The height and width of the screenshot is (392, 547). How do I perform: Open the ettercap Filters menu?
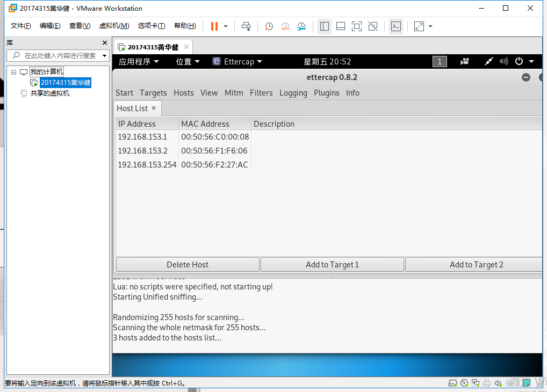click(261, 93)
